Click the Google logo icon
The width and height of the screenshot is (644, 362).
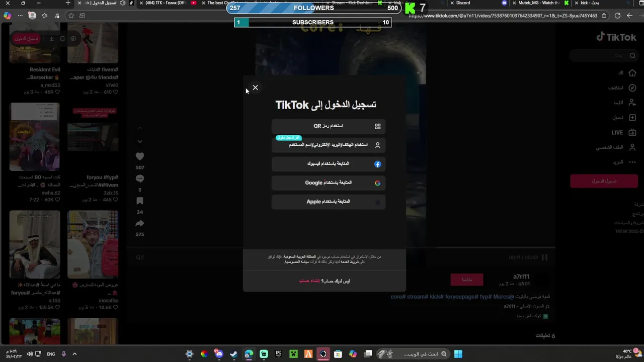pos(378,183)
